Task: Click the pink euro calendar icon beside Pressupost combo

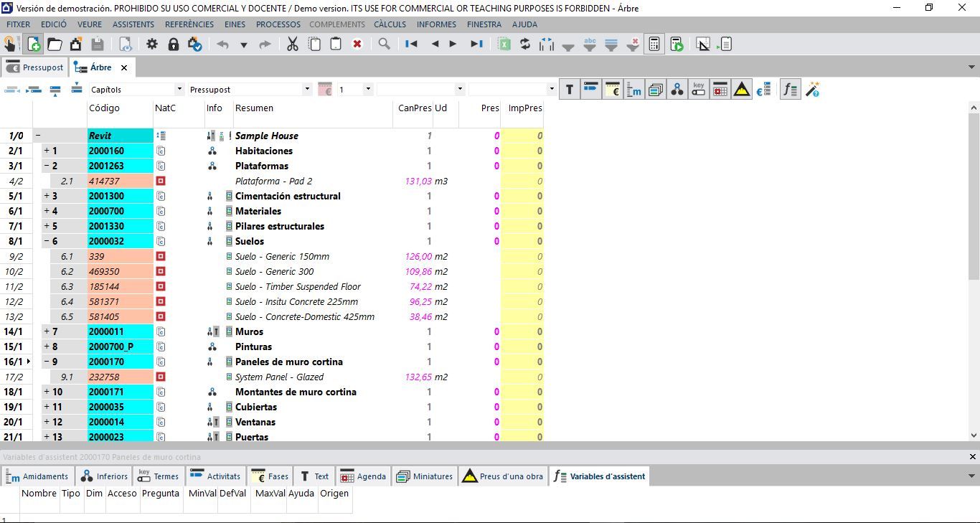Action: 325,90
